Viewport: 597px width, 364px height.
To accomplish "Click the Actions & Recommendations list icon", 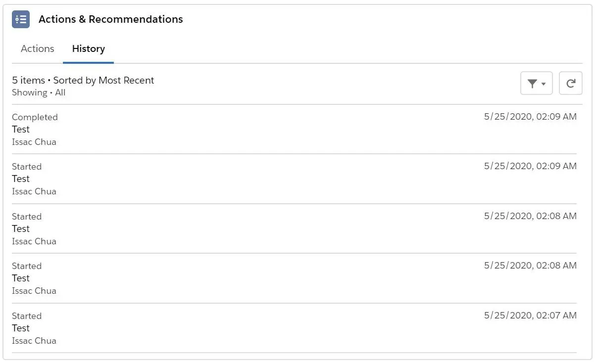I will [21, 19].
